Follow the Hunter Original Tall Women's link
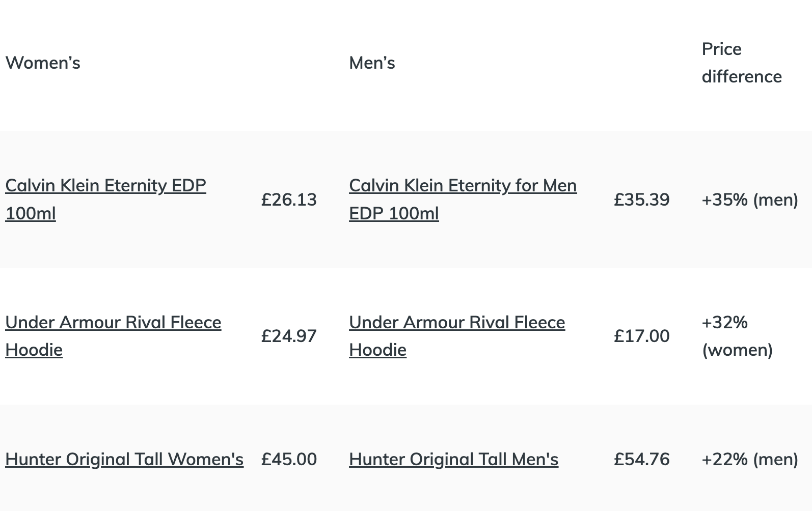812x511 pixels. click(124, 460)
